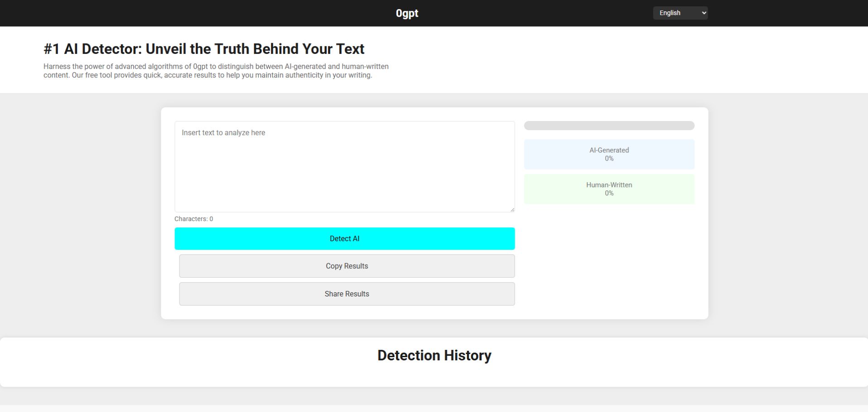Click the Share Results button
This screenshot has height=412, width=868.
(x=347, y=294)
